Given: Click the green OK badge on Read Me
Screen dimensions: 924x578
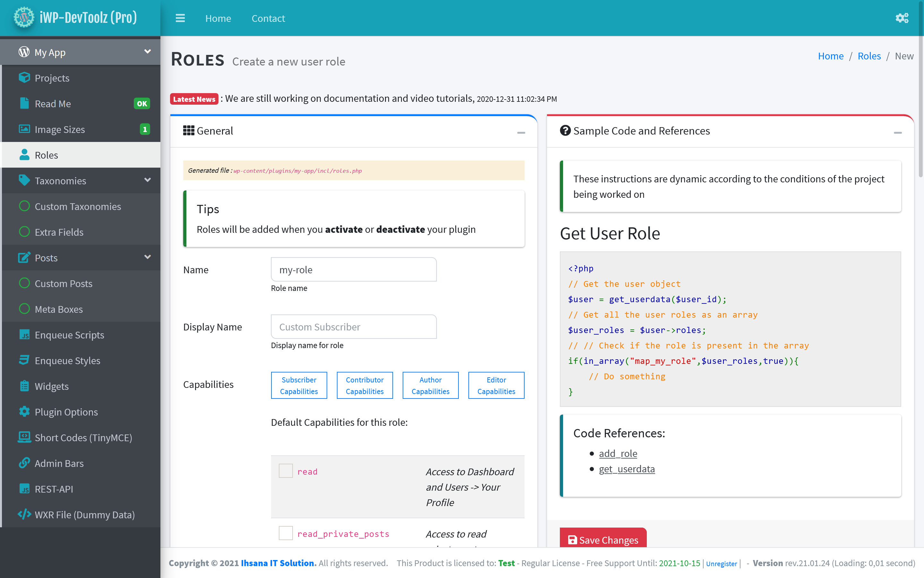Looking at the screenshot, I should click(x=142, y=103).
